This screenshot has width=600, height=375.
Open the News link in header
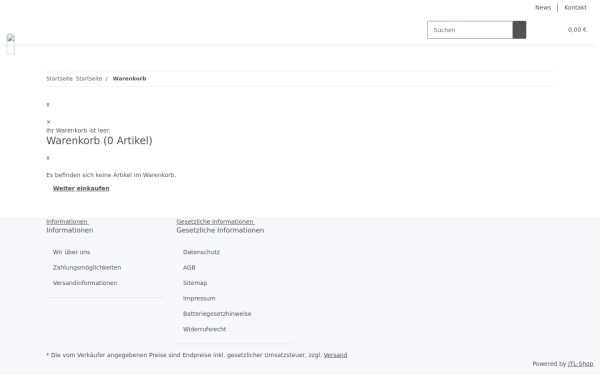point(543,8)
